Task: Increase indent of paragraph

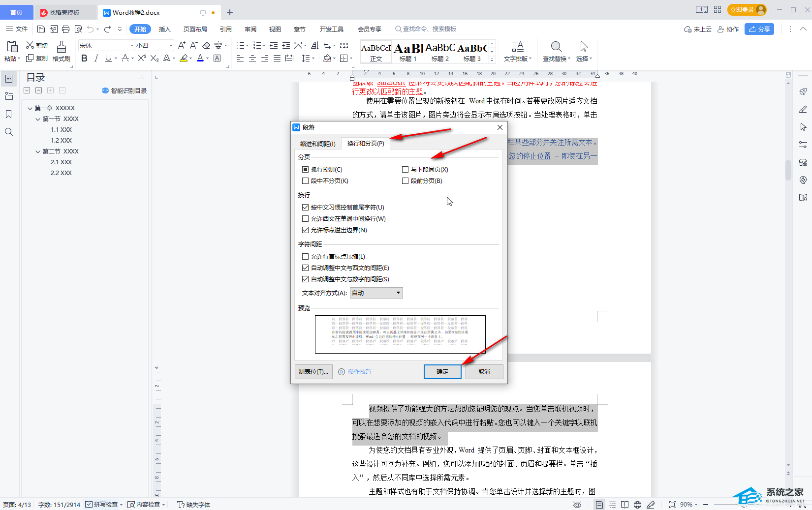Action: (286, 45)
